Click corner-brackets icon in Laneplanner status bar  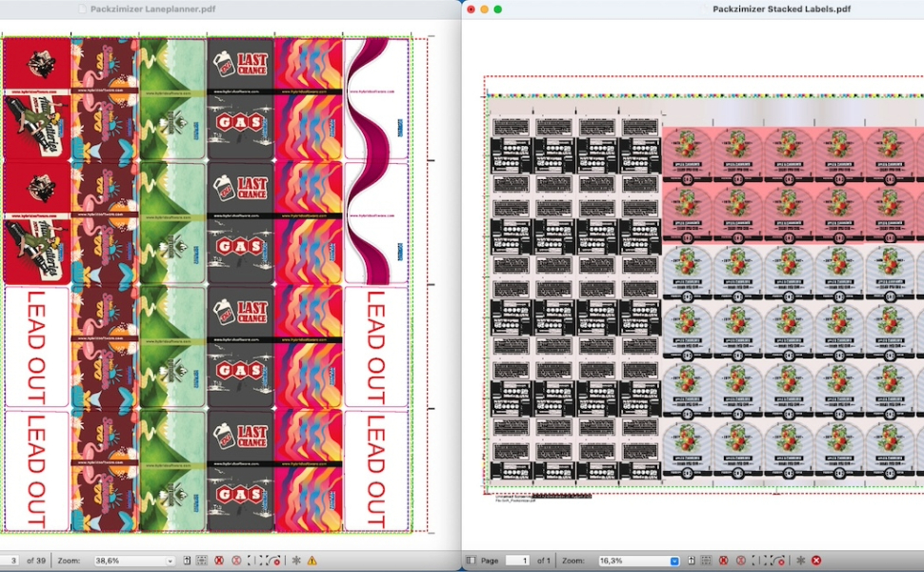[254, 561]
